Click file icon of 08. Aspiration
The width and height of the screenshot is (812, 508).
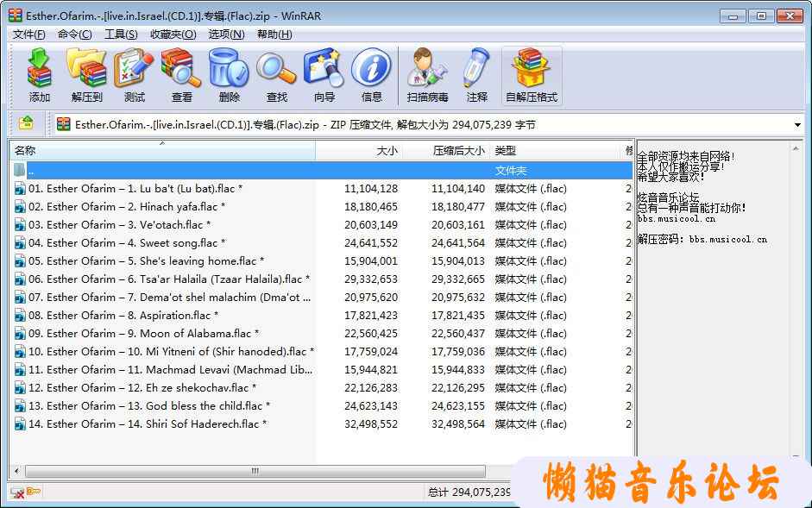(x=20, y=316)
